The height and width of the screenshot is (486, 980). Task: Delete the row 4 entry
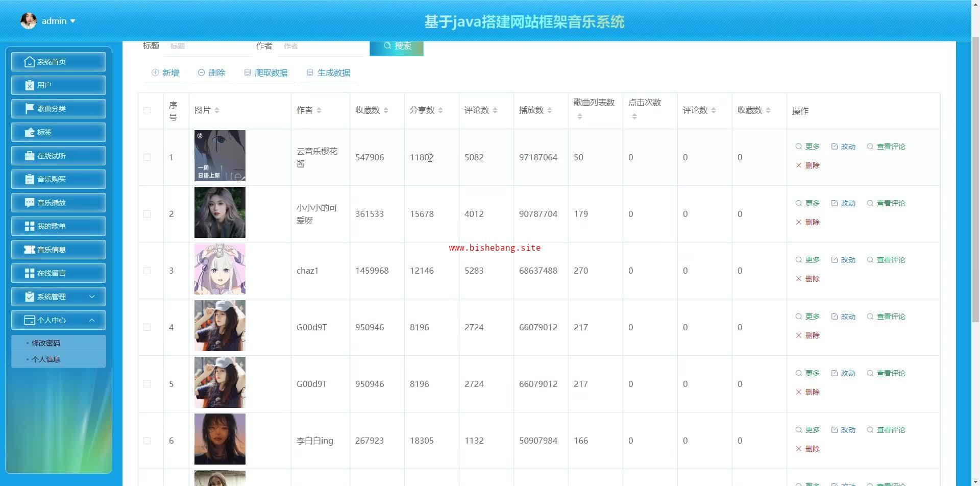click(x=807, y=335)
